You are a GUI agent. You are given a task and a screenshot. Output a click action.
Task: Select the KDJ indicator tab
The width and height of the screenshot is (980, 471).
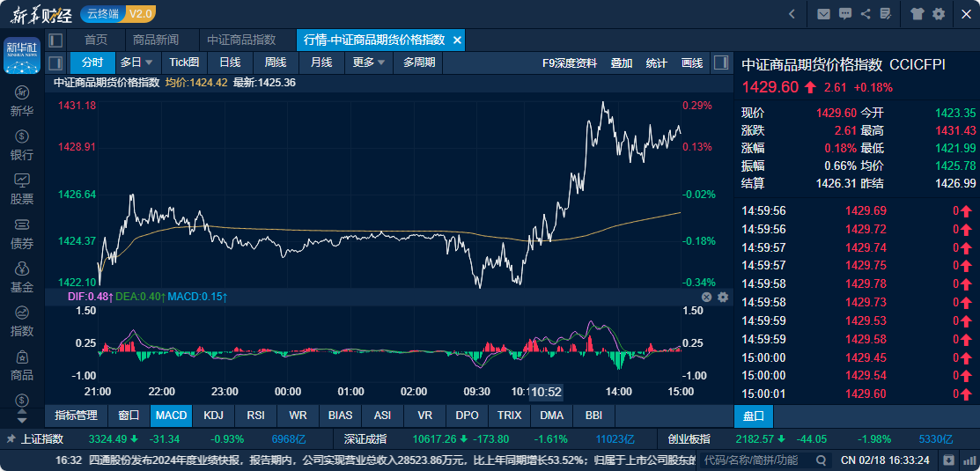tap(213, 415)
